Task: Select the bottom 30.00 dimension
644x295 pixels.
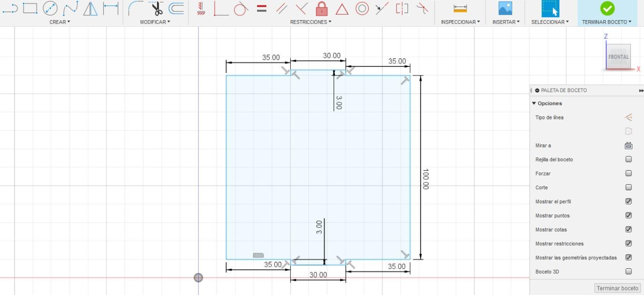Action: coord(318,275)
